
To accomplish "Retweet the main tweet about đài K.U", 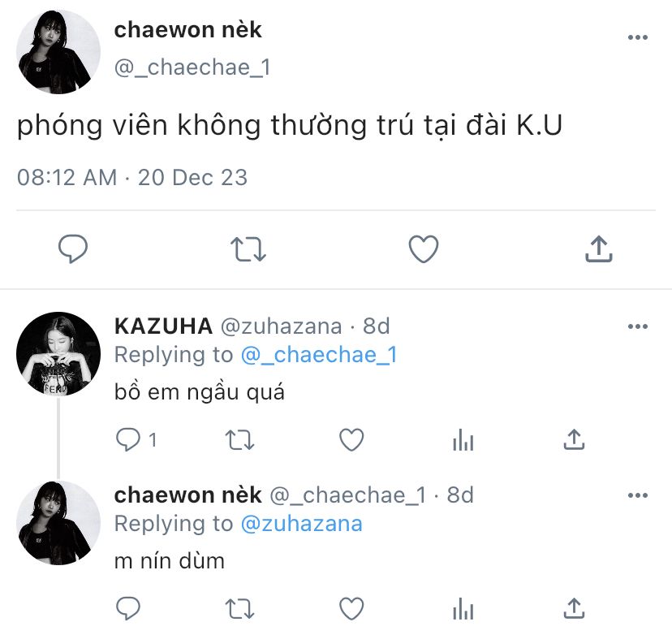I will pyautogui.click(x=248, y=249).
